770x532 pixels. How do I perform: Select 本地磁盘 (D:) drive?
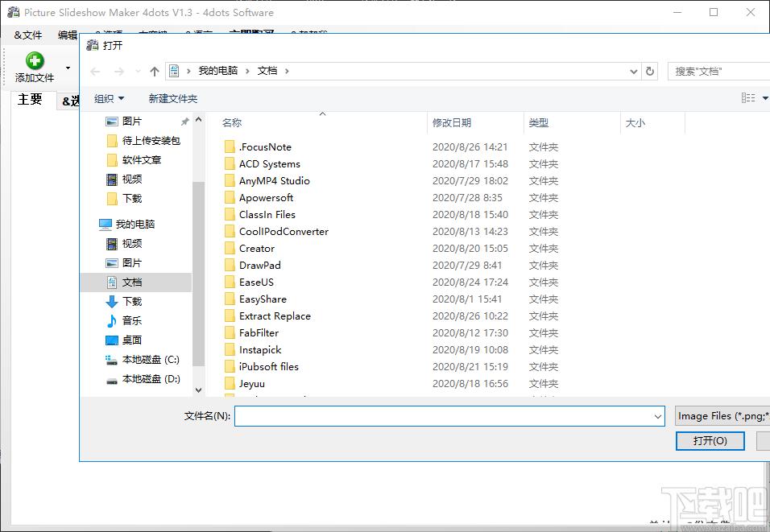(151, 379)
